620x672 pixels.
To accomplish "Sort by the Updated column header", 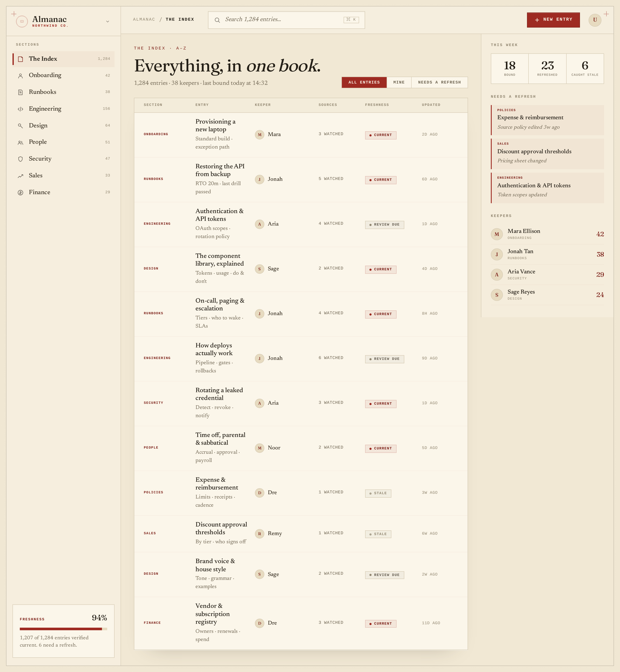I will coord(431,105).
